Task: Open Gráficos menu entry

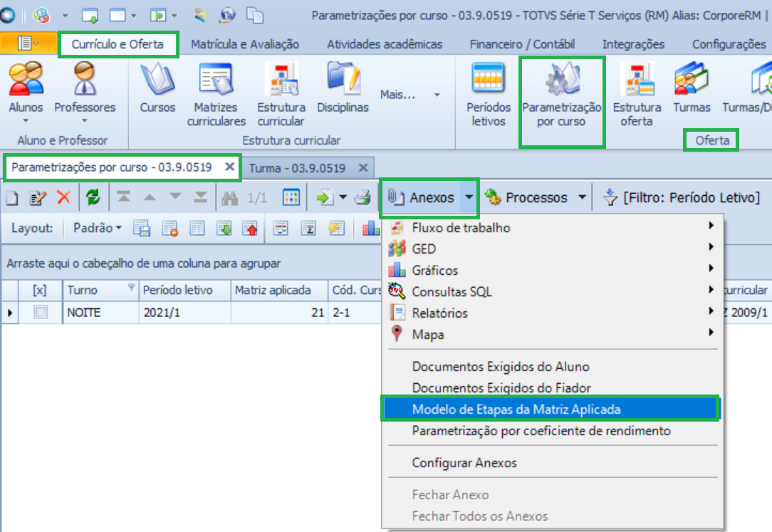Action: [x=553, y=270]
